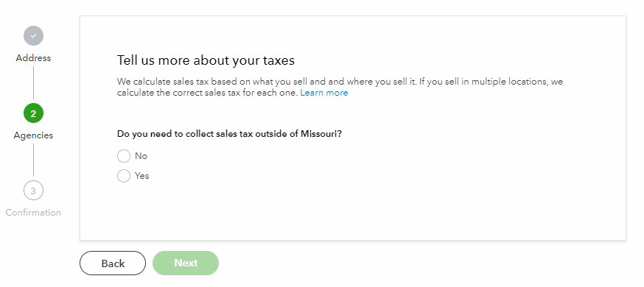Viewport: 644px width, 287px height.
Task: Open the Address step label
Action: 33,58
